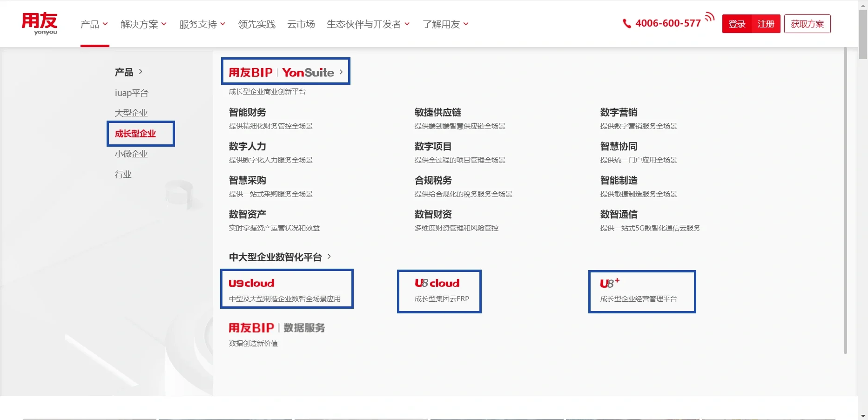868x420 pixels.
Task: Click the 登录 button
Action: [x=736, y=24]
